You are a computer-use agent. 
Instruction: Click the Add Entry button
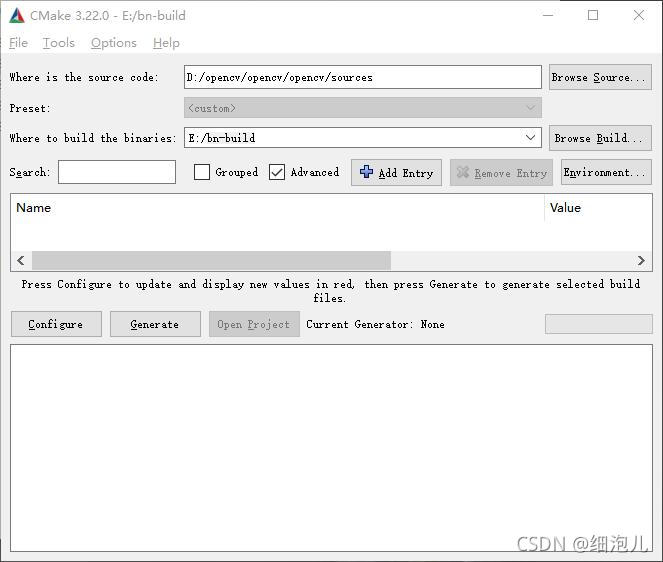point(396,173)
